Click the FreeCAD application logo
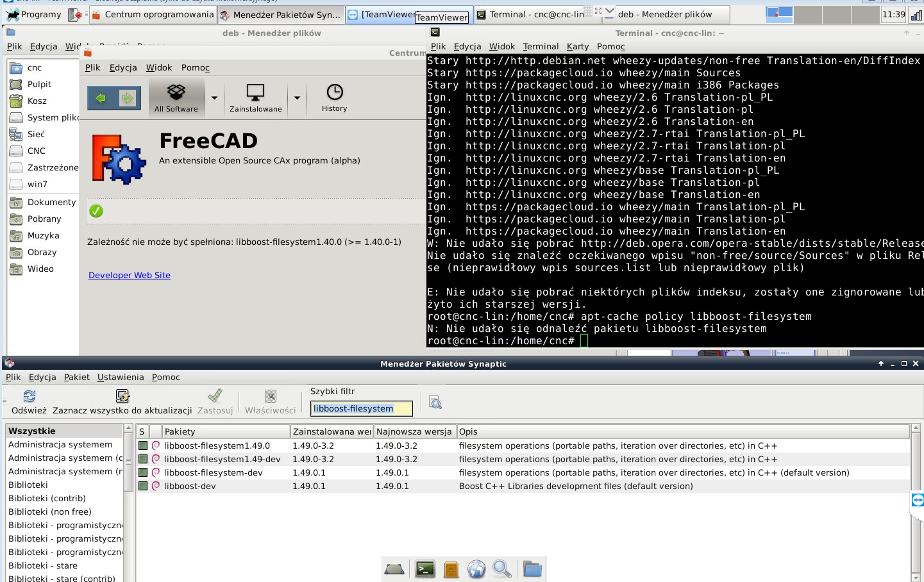Image resolution: width=924 pixels, height=582 pixels. 119,158
